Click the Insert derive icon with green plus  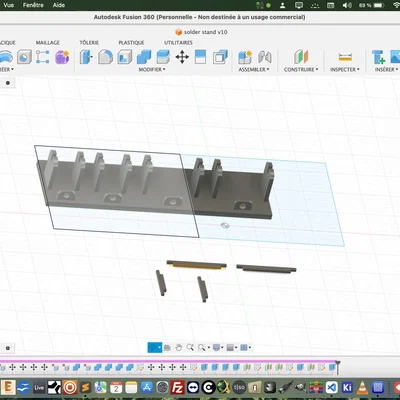379,57
